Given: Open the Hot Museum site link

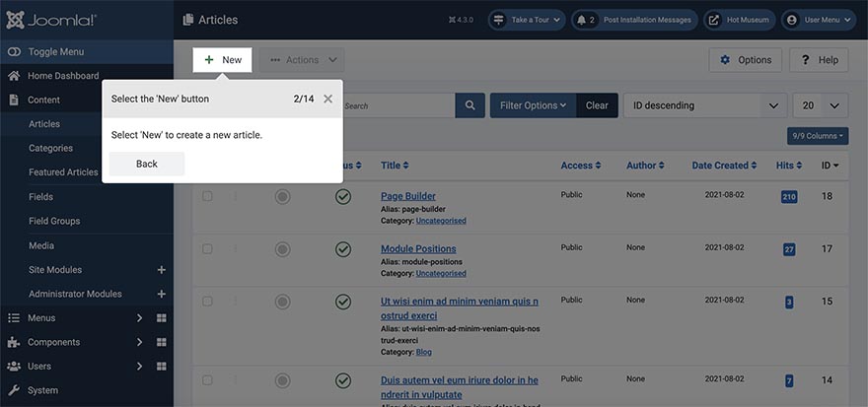Looking at the screenshot, I should (x=740, y=20).
